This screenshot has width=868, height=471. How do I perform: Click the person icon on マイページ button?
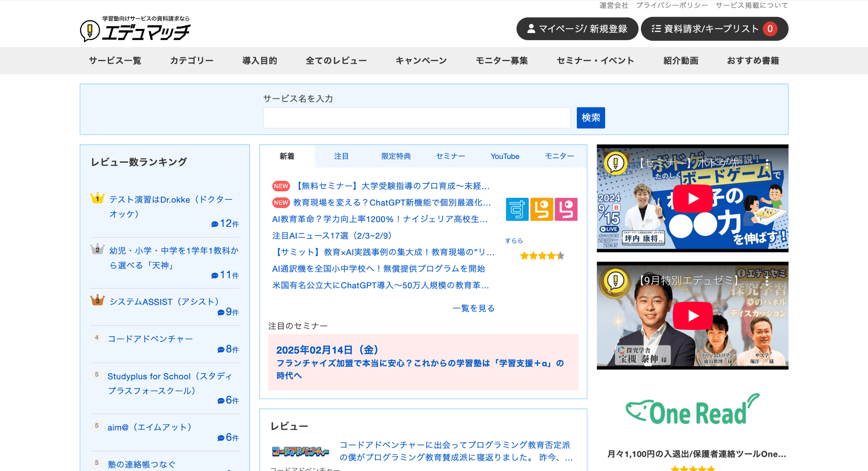pyautogui.click(x=531, y=29)
